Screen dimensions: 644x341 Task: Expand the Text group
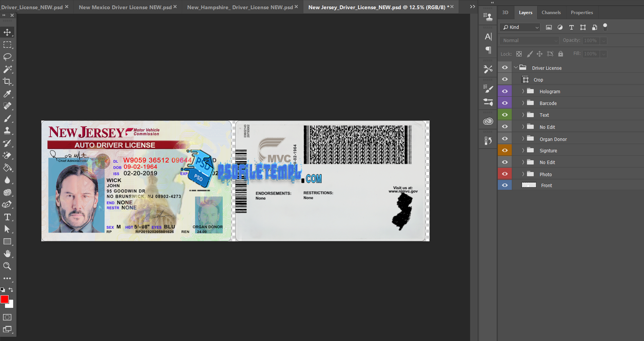pos(523,115)
